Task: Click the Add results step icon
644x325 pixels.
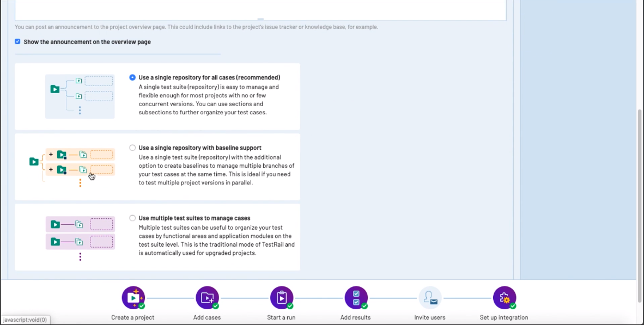Action: (x=356, y=298)
